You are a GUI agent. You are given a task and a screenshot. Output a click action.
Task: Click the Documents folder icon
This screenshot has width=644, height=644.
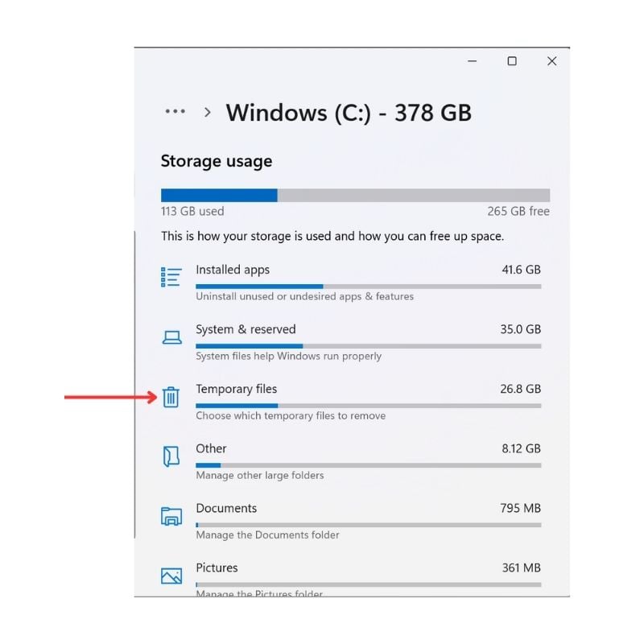[x=171, y=516]
